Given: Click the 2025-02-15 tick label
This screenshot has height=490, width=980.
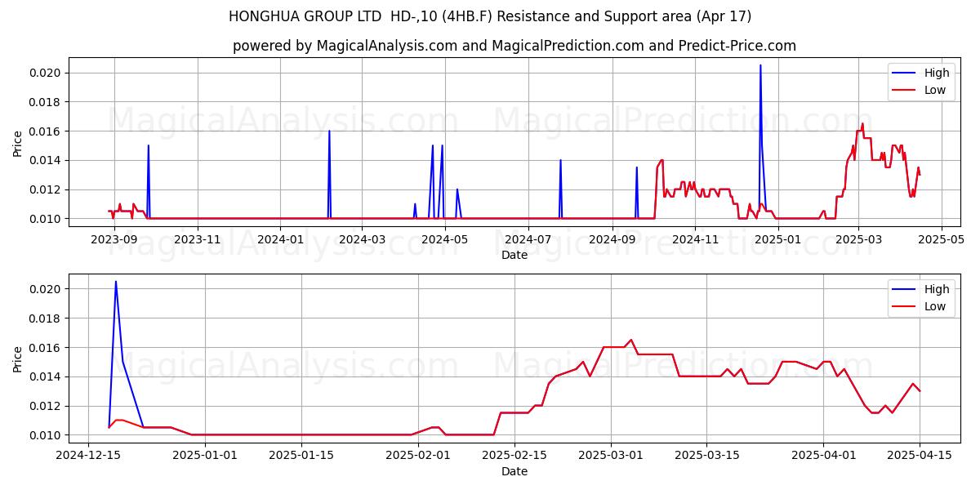Looking at the screenshot, I should (x=514, y=456).
